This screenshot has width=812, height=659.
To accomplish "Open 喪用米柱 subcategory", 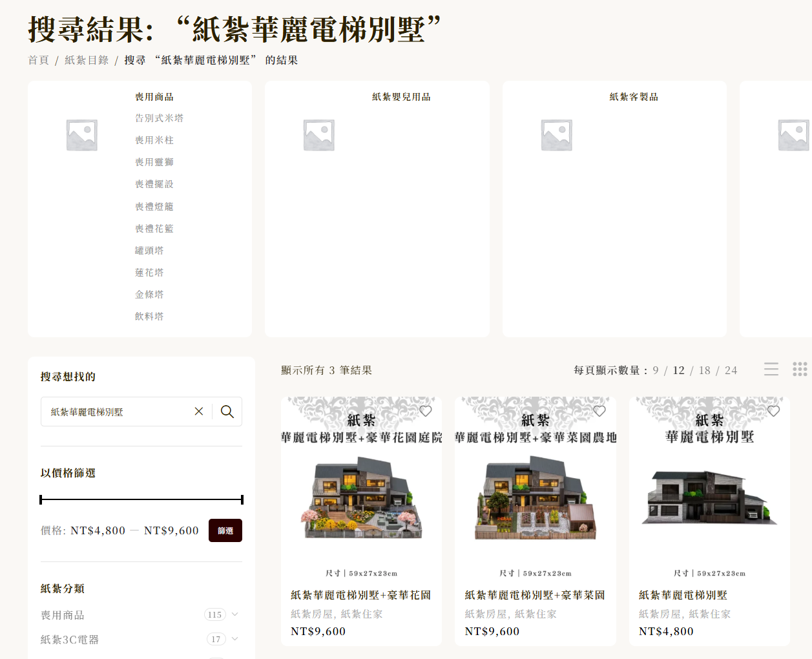I will click(x=154, y=140).
